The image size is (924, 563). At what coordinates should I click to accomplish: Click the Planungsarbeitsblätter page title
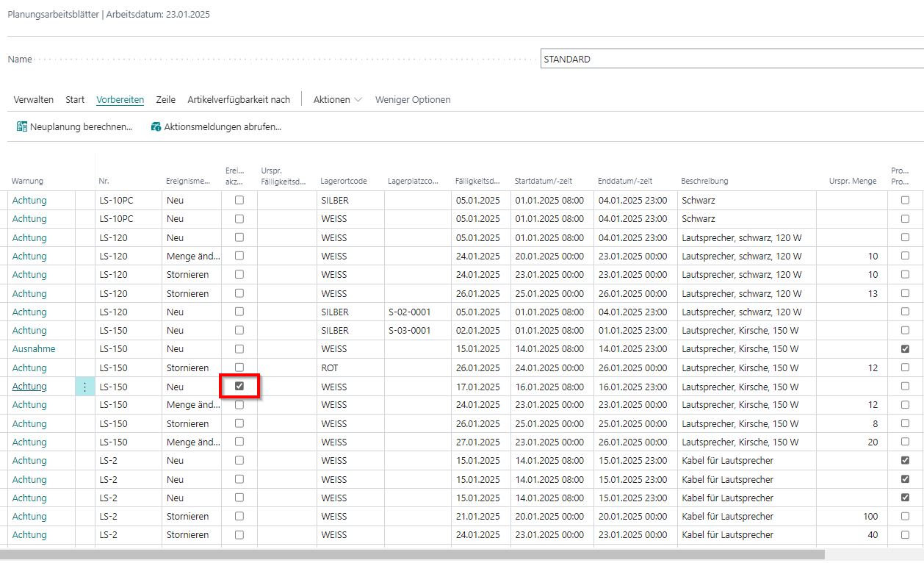53,14
